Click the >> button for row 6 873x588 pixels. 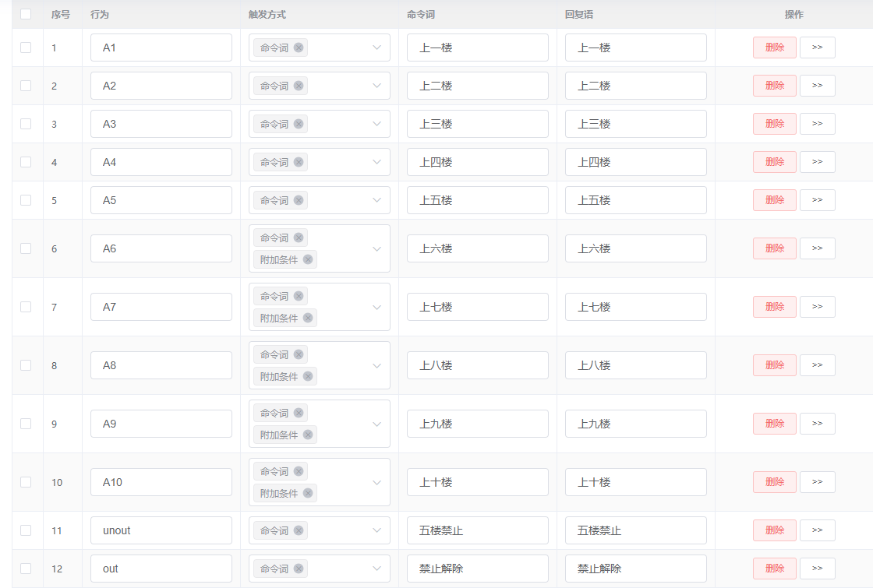817,248
